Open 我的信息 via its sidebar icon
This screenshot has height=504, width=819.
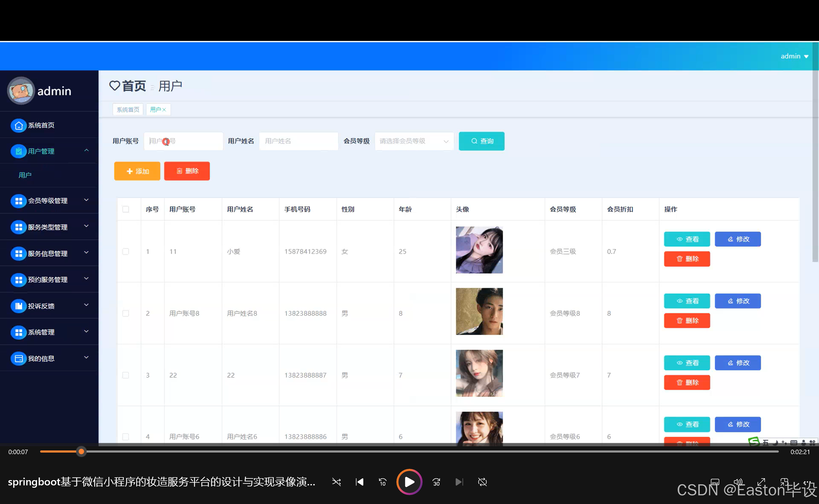(x=19, y=358)
